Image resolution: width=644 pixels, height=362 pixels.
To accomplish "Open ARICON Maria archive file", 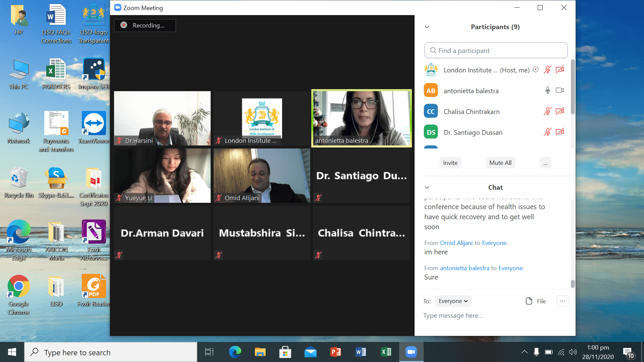I will point(56,241).
